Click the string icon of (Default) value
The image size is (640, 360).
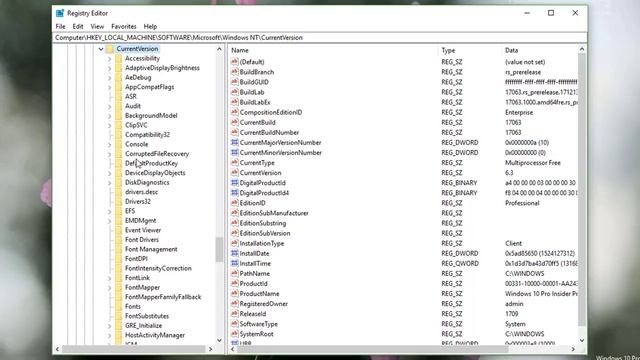234,62
